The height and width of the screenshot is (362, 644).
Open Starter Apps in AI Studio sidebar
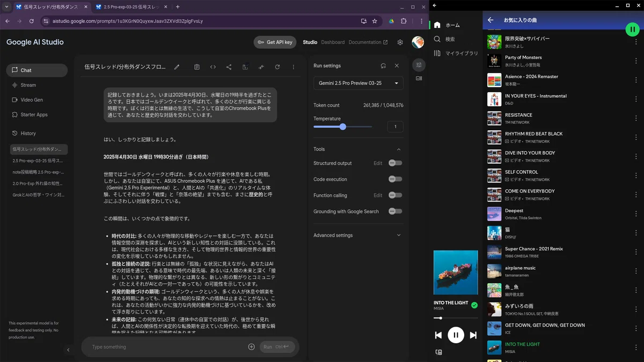coord(37,115)
